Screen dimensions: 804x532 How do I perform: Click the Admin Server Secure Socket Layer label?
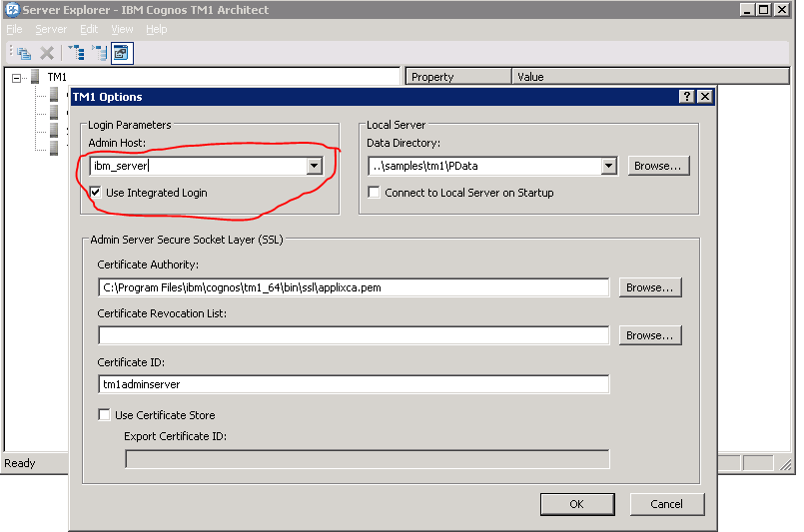point(187,240)
